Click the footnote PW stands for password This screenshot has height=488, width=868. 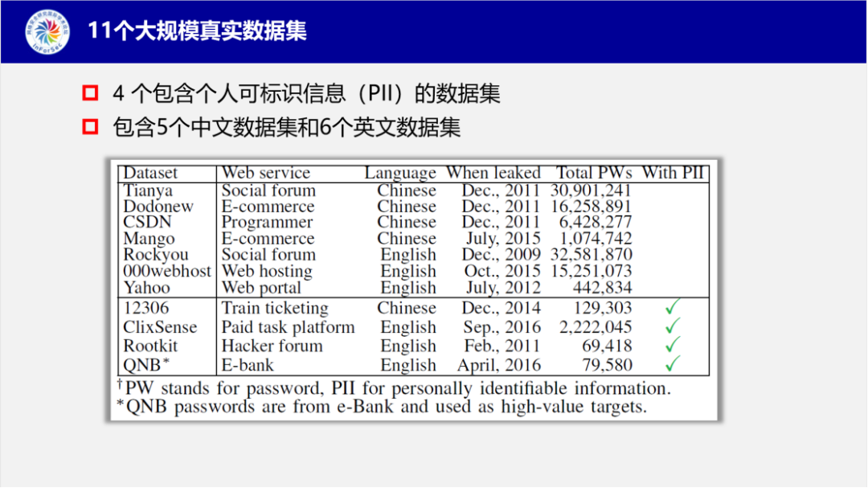(x=394, y=388)
